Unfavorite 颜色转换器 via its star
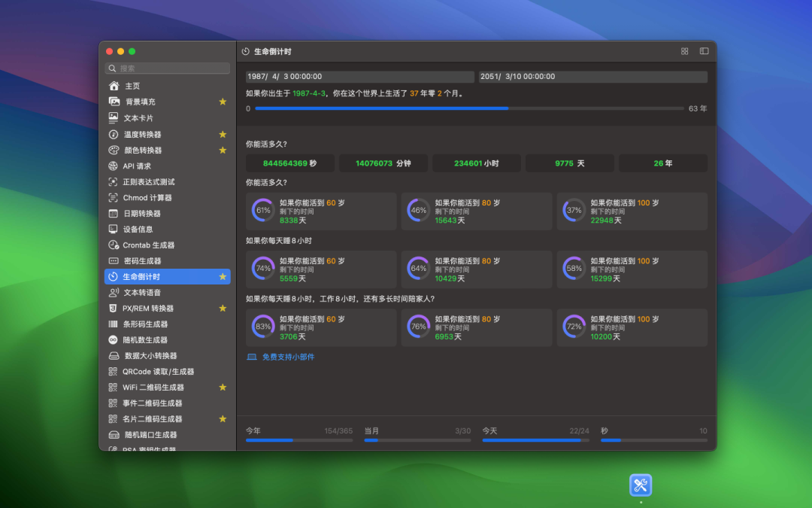The width and height of the screenshot is (812, 508). [x=223, y=150]
